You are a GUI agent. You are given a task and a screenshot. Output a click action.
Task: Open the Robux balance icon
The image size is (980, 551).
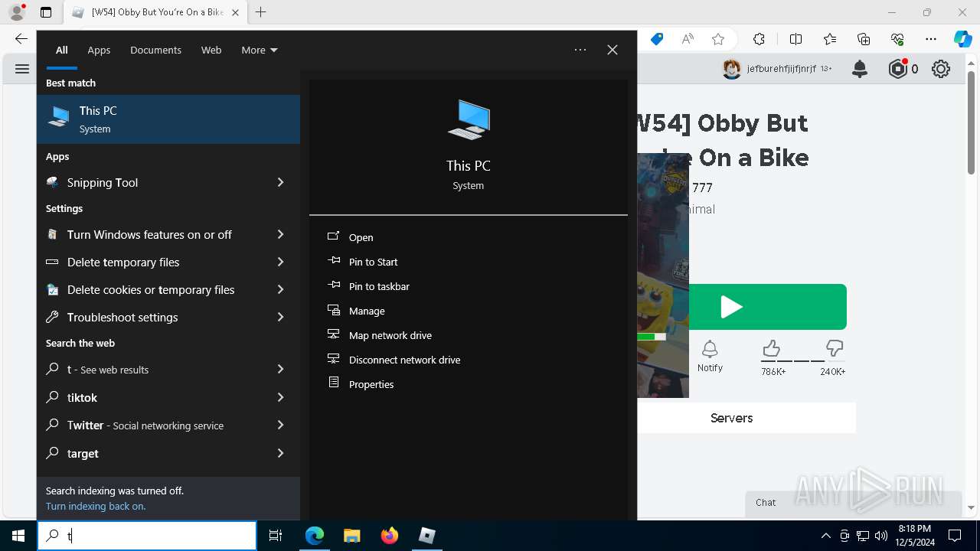898,69
